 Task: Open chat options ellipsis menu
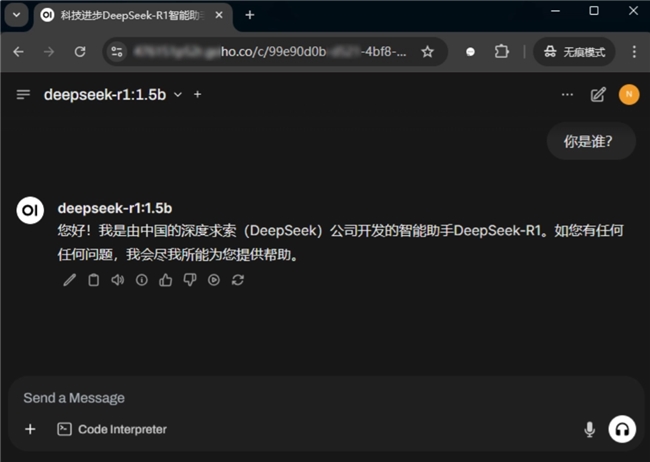coord(567,95)
